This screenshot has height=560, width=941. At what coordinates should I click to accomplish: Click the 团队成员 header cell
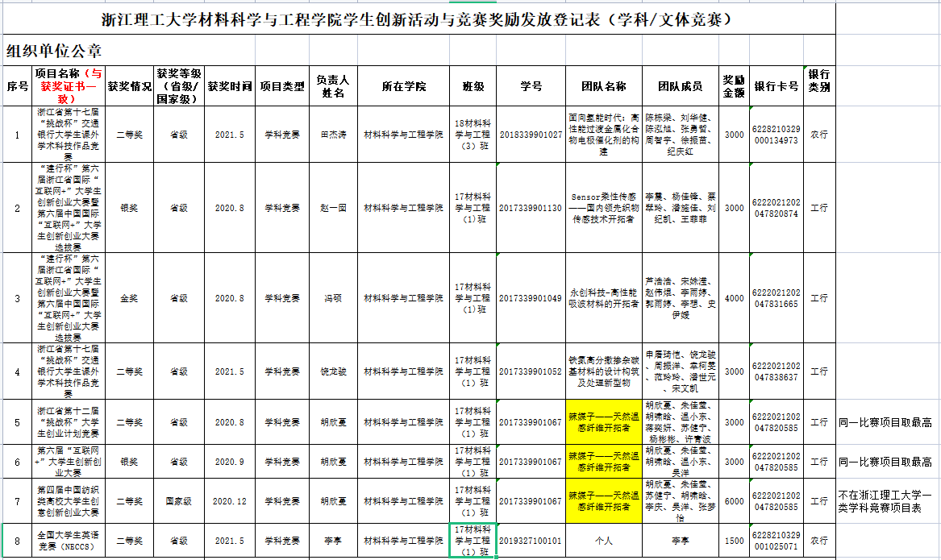[x=680, y=86]
